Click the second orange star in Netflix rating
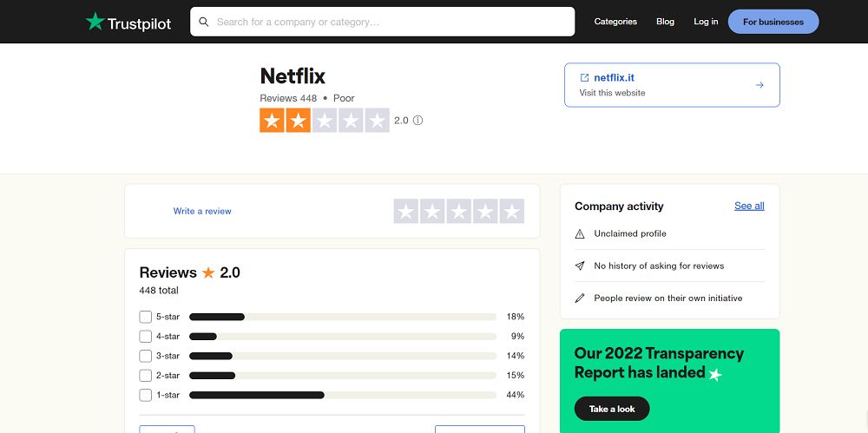Screen dimensions: 868x433 tap(299, 120)
